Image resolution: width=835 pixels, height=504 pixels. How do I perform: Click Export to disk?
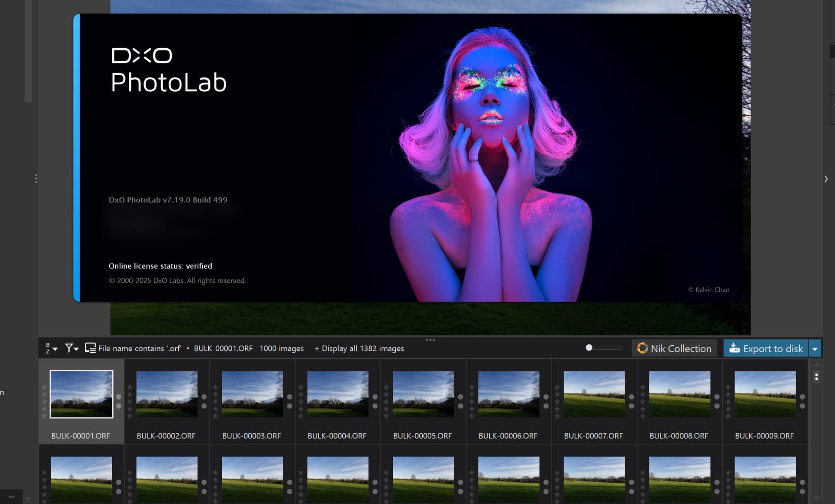[x=766, y=348]
